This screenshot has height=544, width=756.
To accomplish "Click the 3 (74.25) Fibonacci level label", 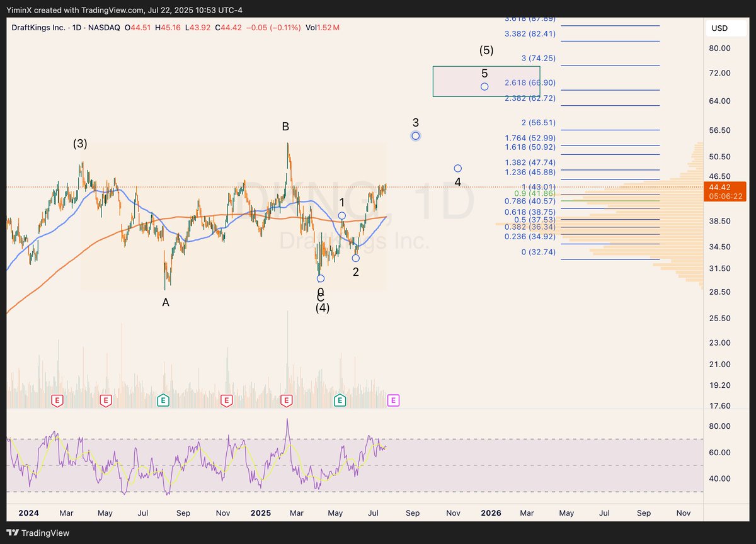I will pos(538,58).
